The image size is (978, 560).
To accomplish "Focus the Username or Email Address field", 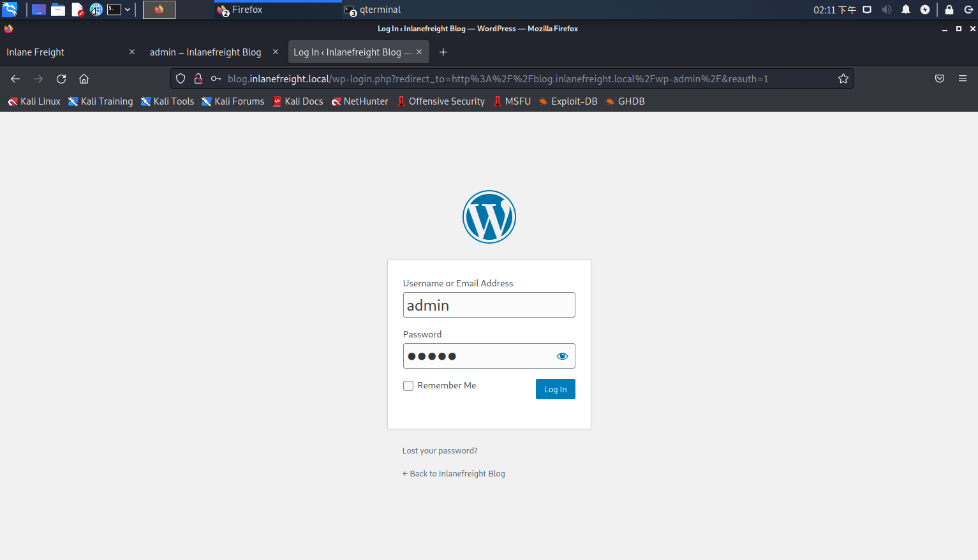I will pos(489,305).
